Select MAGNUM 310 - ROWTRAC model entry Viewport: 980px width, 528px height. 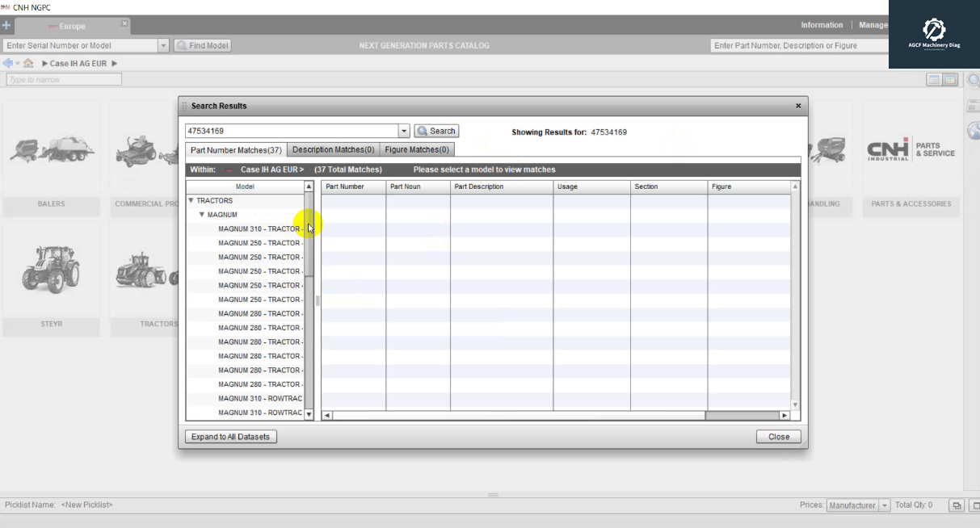[259, 399]
